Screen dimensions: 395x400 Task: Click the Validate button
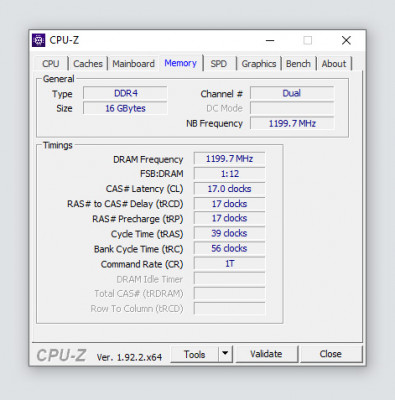266,354
